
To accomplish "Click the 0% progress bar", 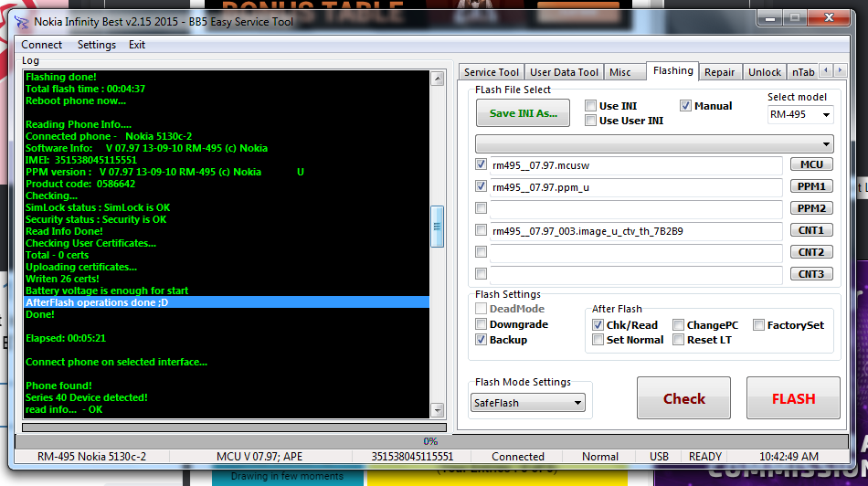I will 431,441.
